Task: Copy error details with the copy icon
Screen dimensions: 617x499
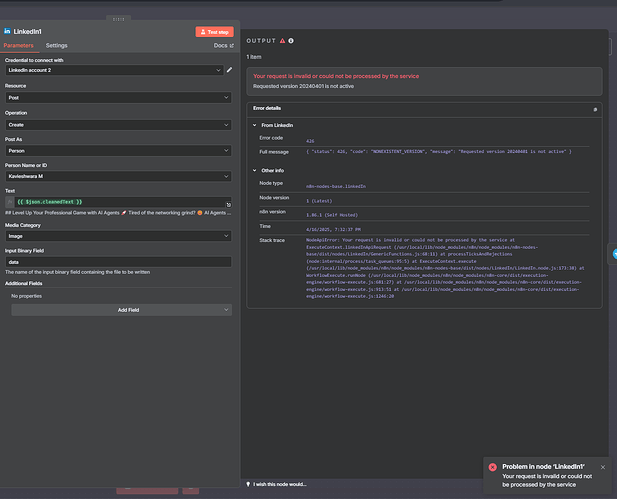Action: (x=595, y=109)
